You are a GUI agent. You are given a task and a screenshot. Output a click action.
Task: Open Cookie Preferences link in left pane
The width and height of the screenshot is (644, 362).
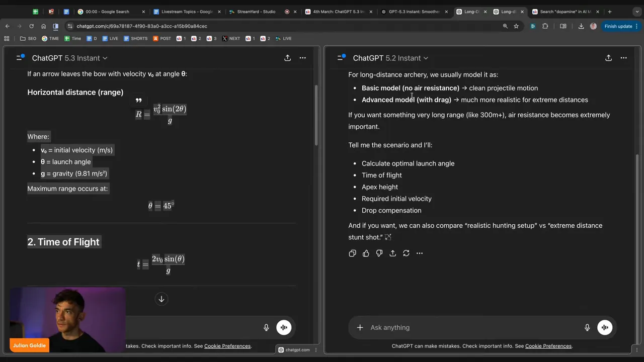point(227,346)
